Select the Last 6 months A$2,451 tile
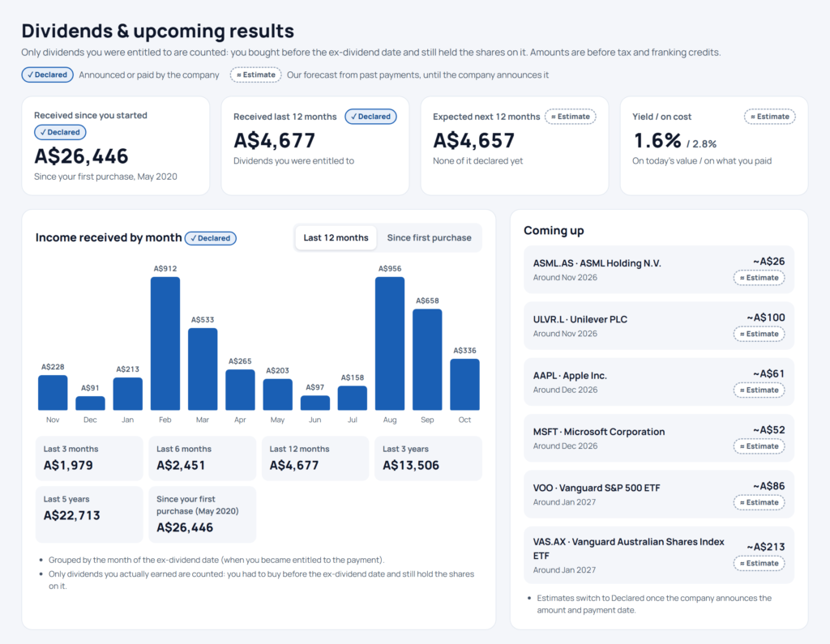Screen dimensions: 830x644 (202, 458)
